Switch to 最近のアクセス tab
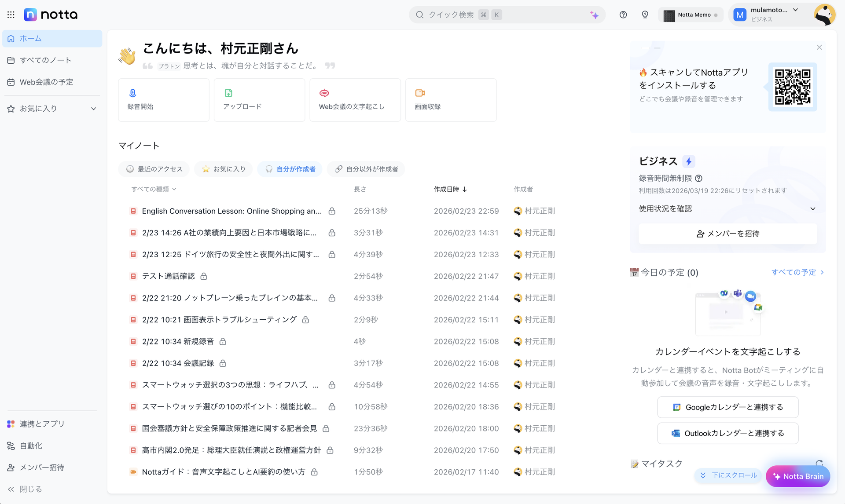Image resolution: width=845 pixels, height=504 pixels. pos(154,169)
